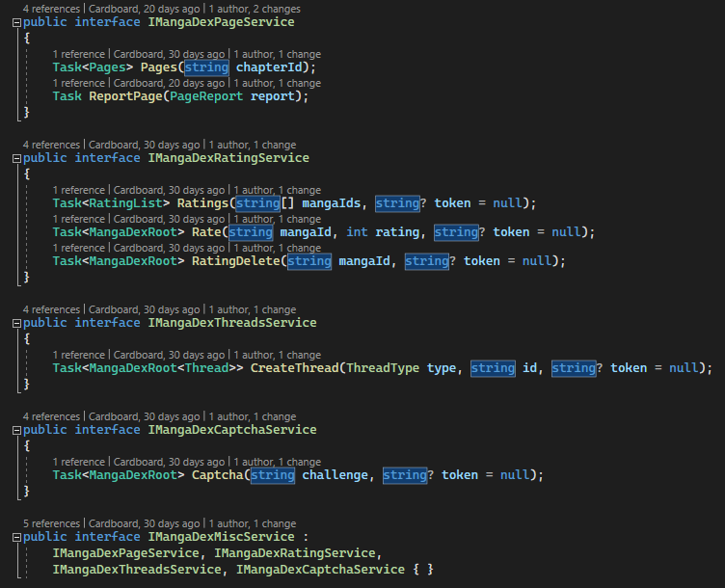
Task: Open "1 reference" lens above Captcha method
Action: click(x=80, y=462)
